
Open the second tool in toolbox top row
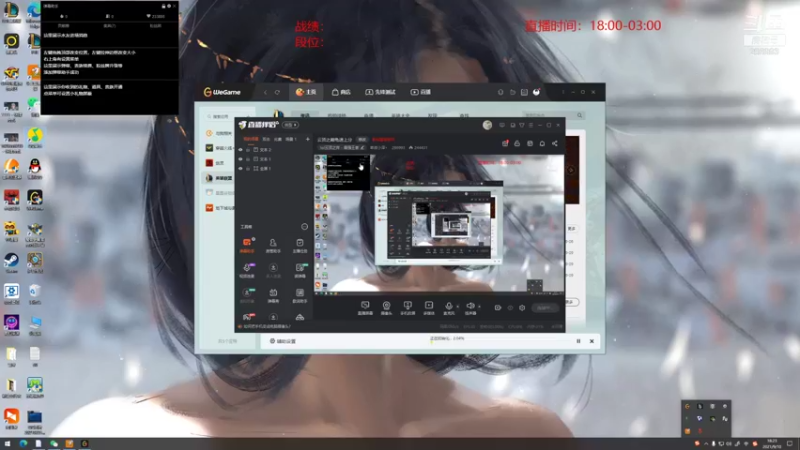pyautogui.click(x=273, y=245)
